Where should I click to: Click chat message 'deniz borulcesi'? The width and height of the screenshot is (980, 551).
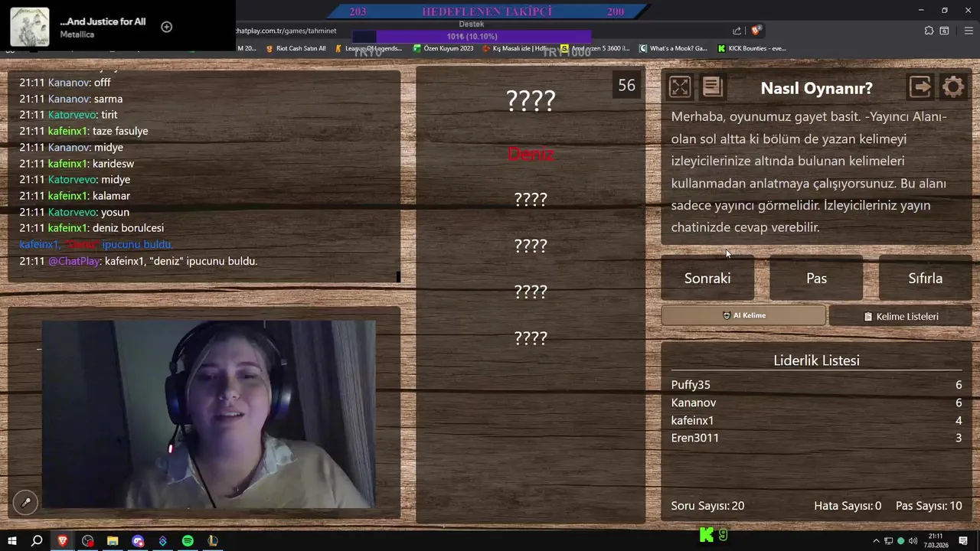click(128, 228)
